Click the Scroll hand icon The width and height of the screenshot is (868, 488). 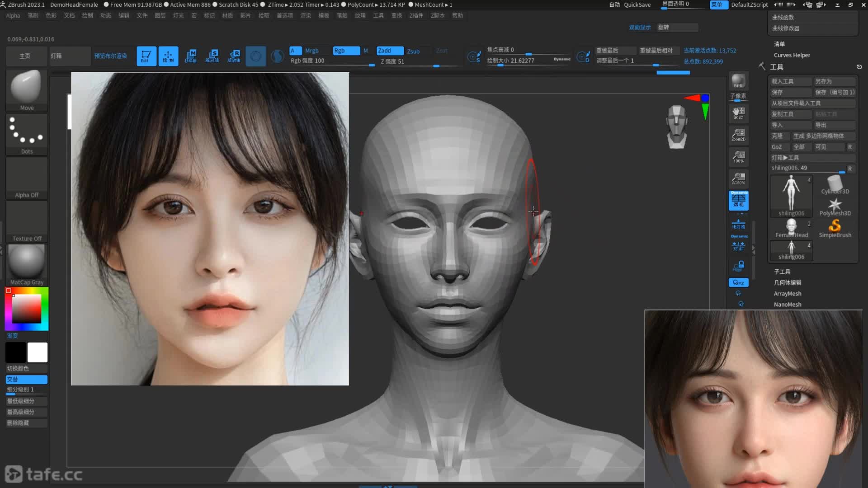(738, 113)
